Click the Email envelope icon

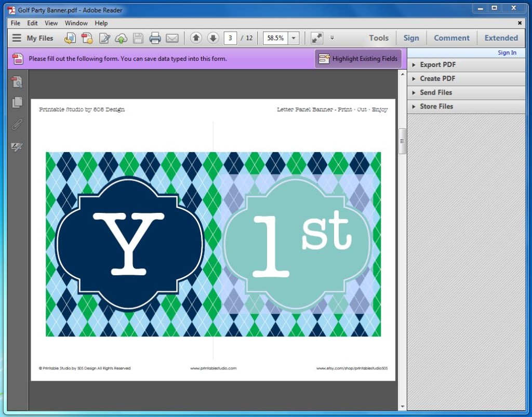coord(172,38)
